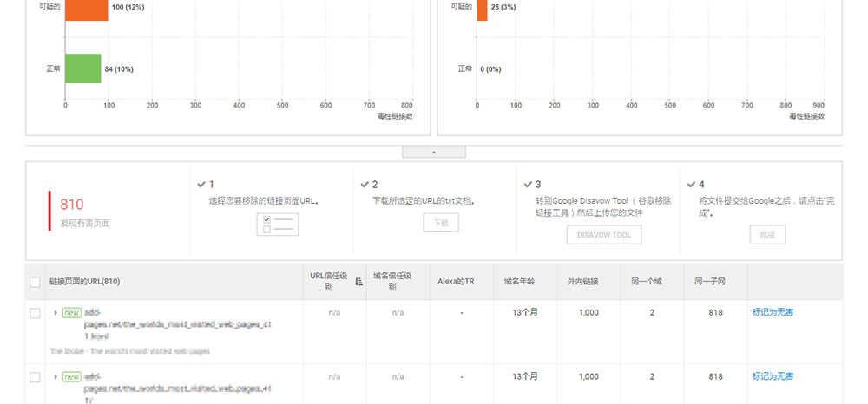Expand the first link row details

(x=56, y=312)
